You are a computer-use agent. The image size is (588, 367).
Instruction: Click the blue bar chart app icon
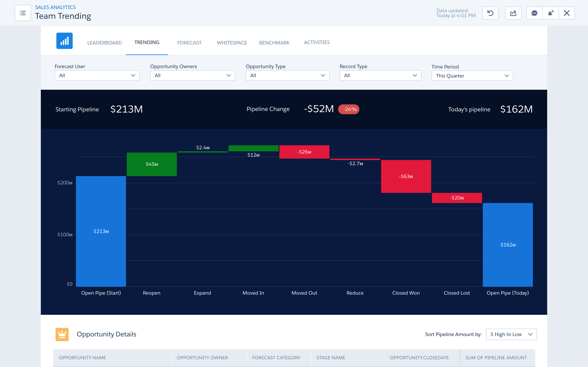coord(64,41)
